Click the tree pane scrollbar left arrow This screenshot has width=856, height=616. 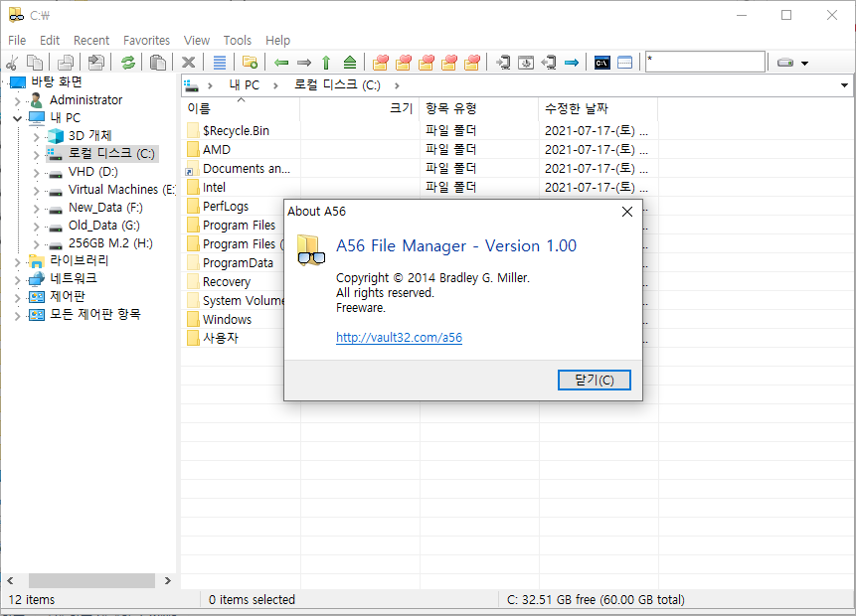click(x=10, y=580)
